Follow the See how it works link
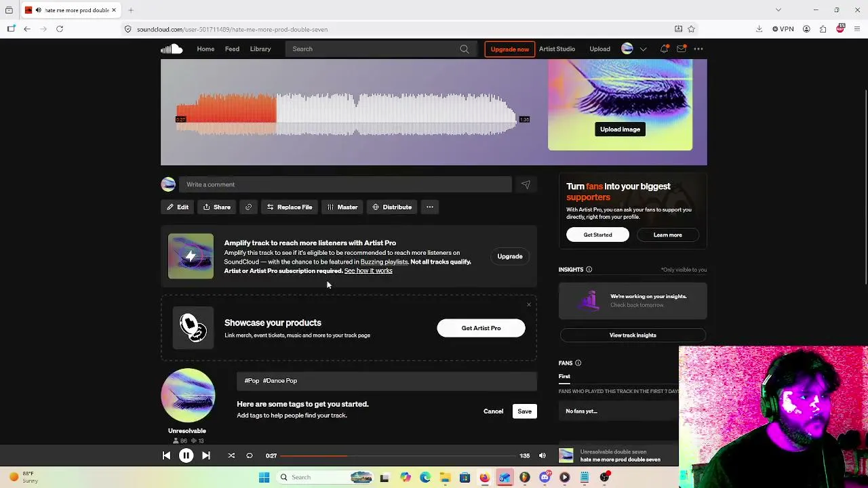868x488 pixels. coord(368,271)
